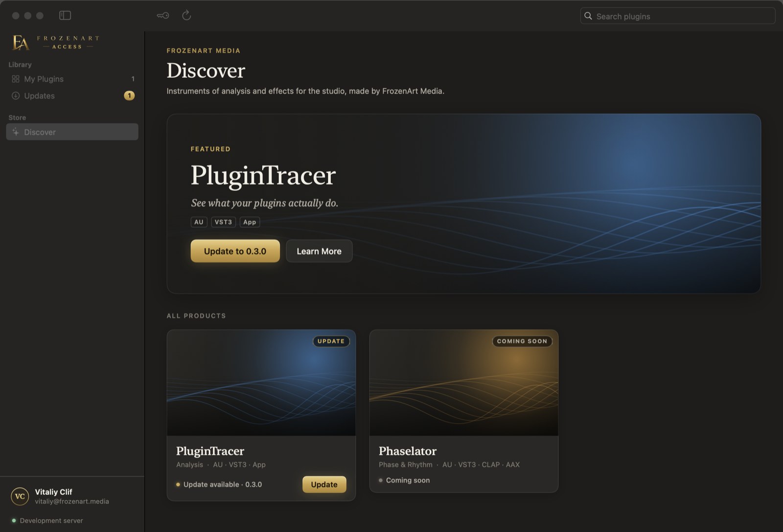Screen dimensions: 783x532
Task: Open the Phaselator card thumbnail
Action: point(464,383)
